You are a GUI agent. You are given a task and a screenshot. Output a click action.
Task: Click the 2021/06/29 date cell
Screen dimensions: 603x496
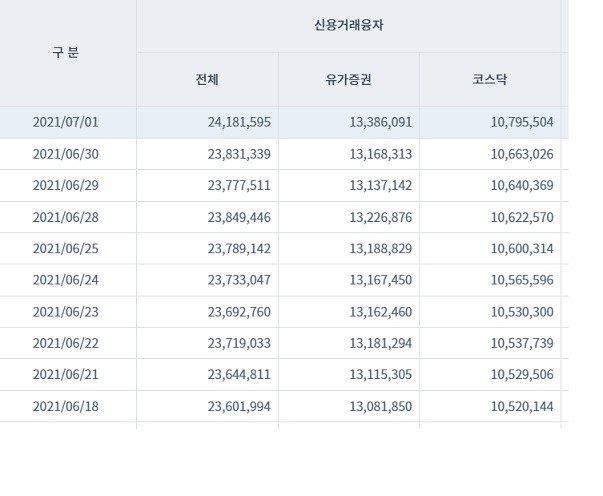point(66,185)
